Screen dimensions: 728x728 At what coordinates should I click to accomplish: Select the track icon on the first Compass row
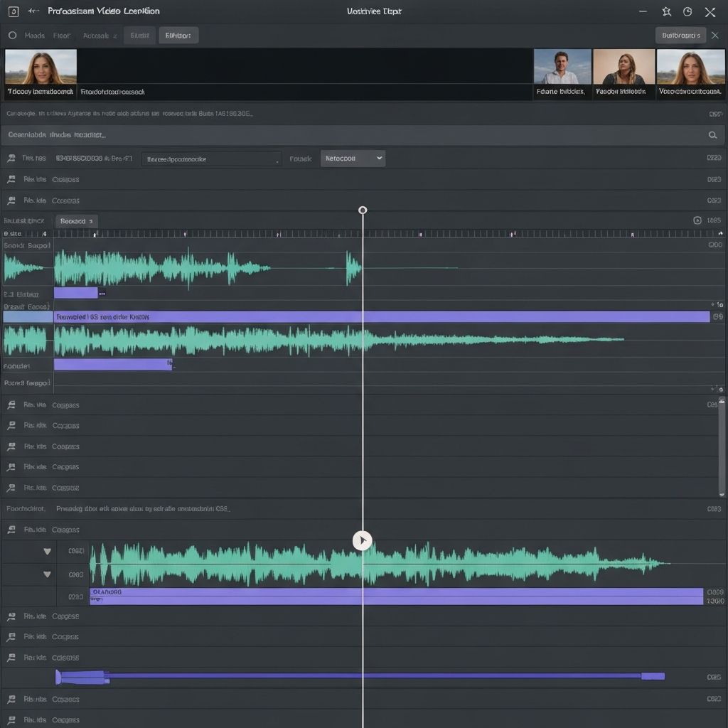pos(11,179)
